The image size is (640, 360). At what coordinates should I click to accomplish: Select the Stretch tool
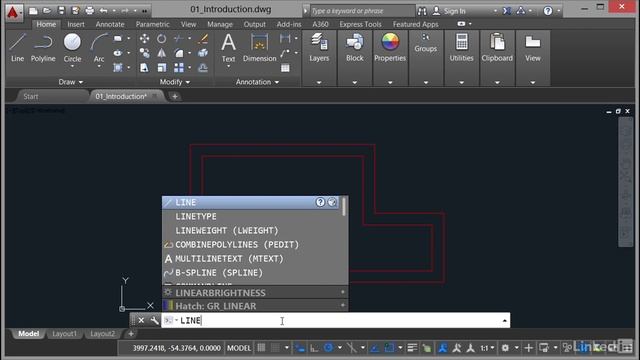pos(144,67)
